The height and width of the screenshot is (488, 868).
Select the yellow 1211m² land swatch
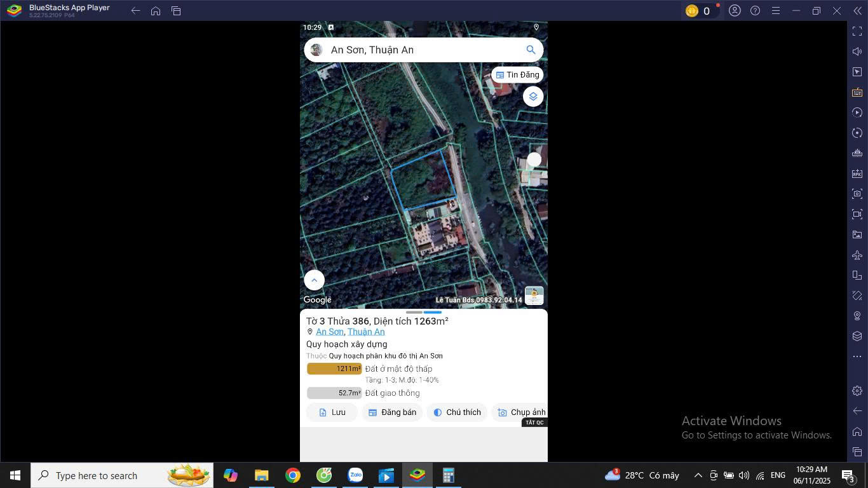pyautogui.click(x=334, y=369)
